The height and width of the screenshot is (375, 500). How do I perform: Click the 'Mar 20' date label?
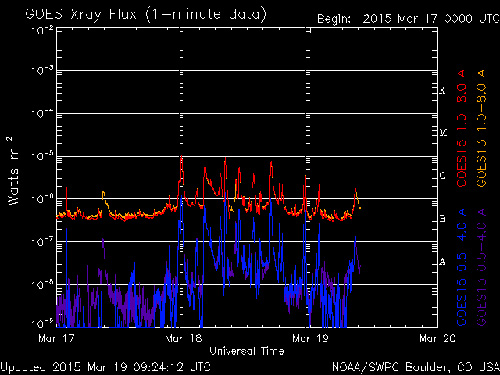coord(437,338)
